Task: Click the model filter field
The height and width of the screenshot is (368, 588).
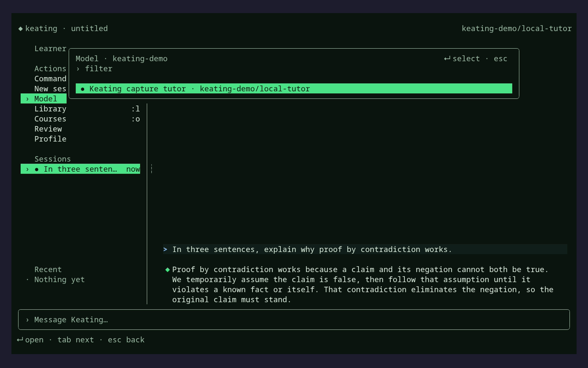Action: (294, 69)
